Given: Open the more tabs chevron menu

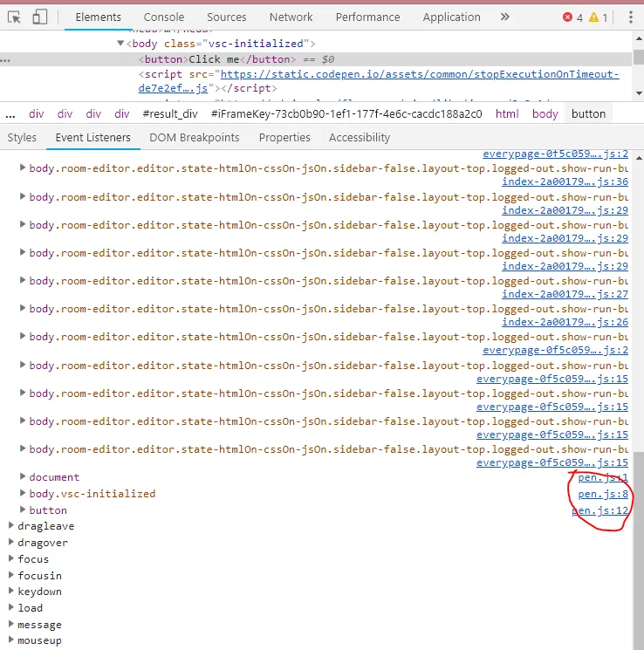Looking at the screenshot, I should pos(504,17).
